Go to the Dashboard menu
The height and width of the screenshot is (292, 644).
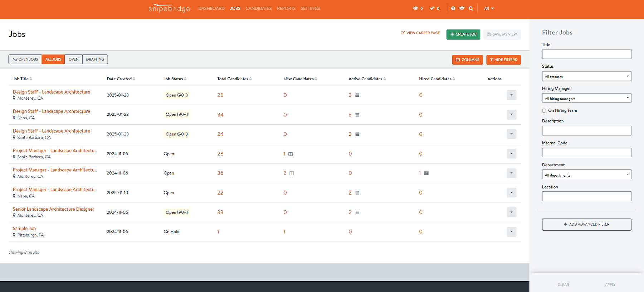pos(211,9)
